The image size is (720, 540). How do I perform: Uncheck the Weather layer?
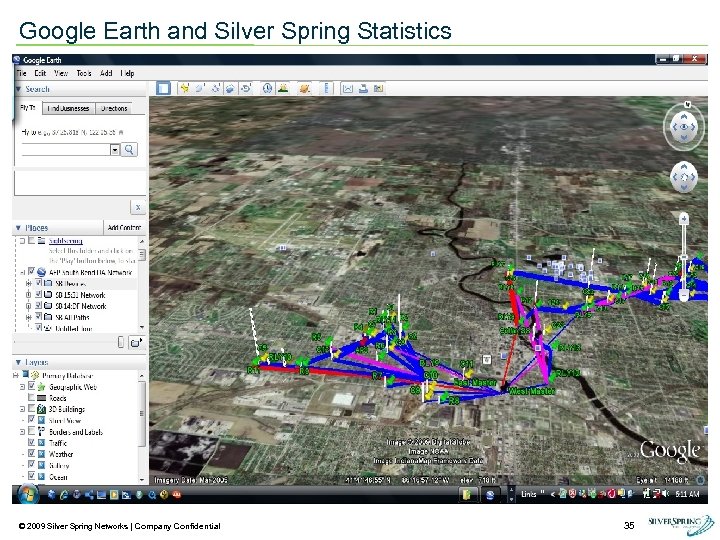[x=31, y=454]
